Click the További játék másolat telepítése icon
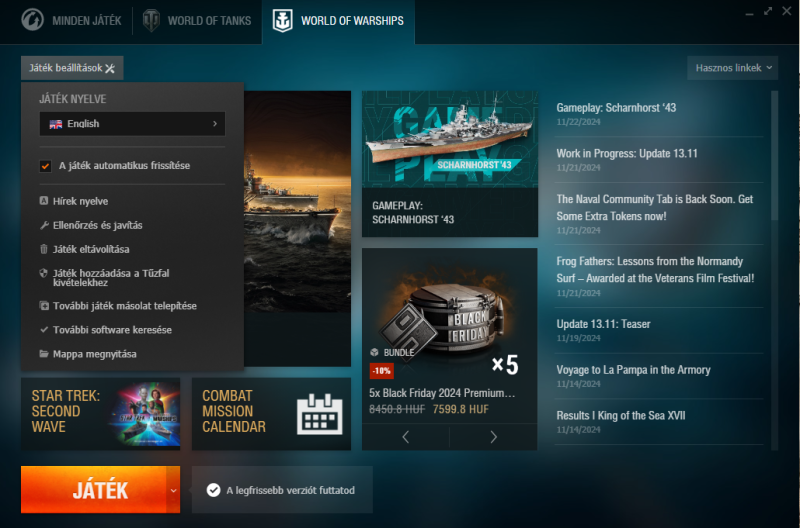Viewport: 800px width, 528px height. (x=44, y=306)
